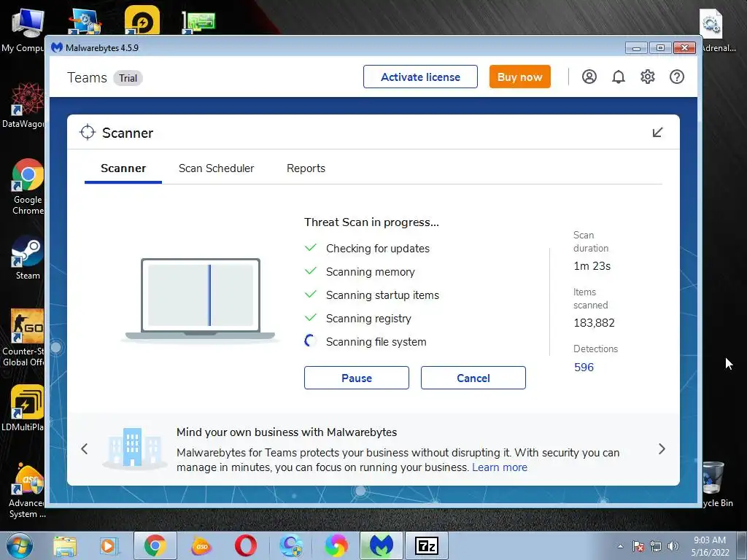Open Windows Explorer from the taskbar
This screenshot has width=747, height=560.
click(65, 546)
